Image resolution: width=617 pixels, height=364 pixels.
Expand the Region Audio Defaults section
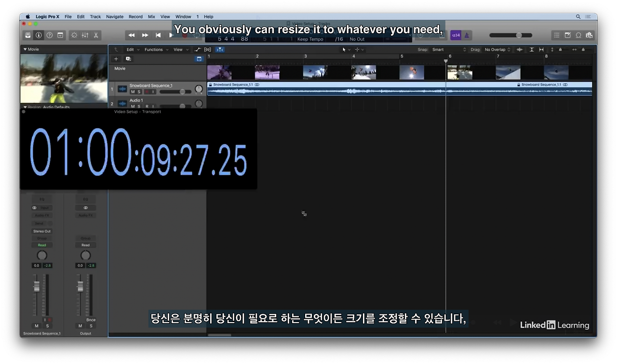pos(25,107)
